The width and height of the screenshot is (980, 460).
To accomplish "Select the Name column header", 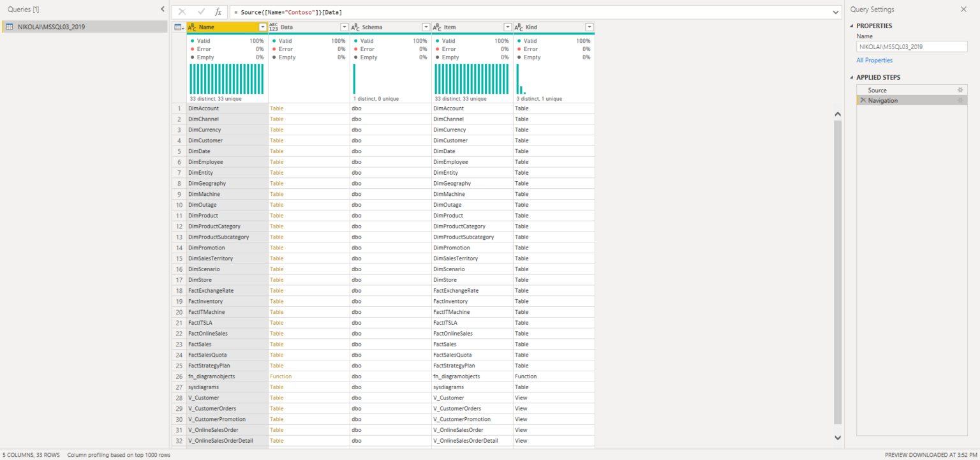I will tap(227, 27).
